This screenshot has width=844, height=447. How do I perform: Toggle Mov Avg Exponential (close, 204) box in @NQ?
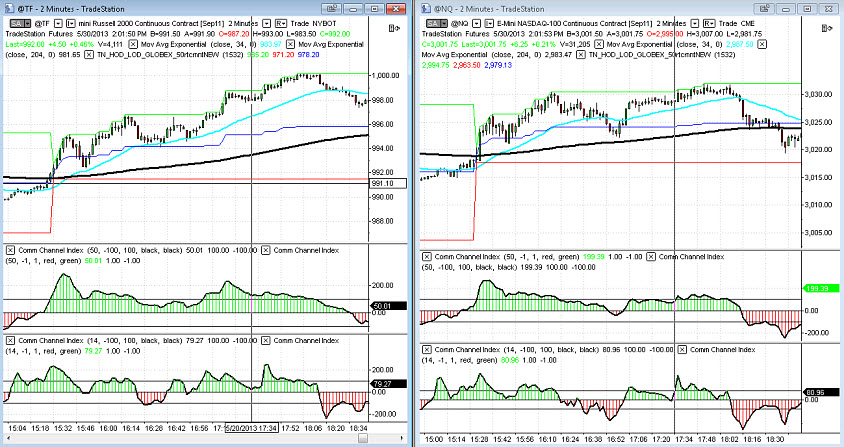(762, 44)
